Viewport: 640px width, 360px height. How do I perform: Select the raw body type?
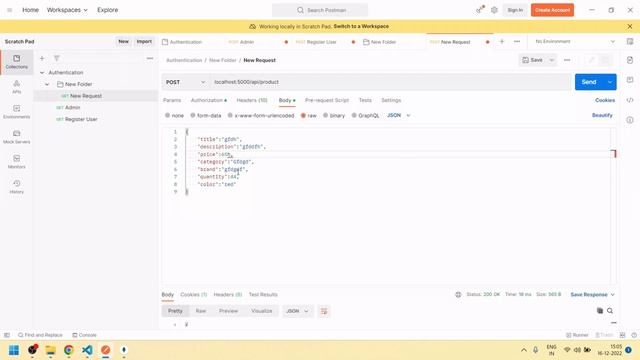click(309, 116)
